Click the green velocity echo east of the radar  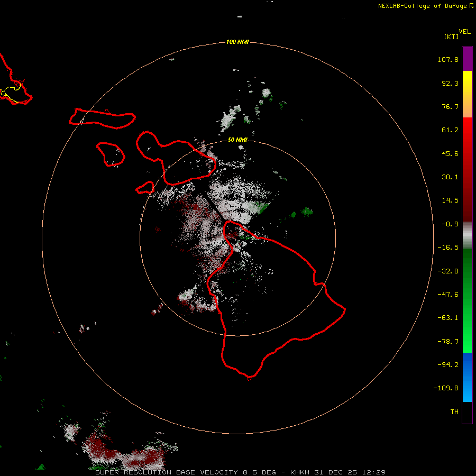click(x=307, y=212)
